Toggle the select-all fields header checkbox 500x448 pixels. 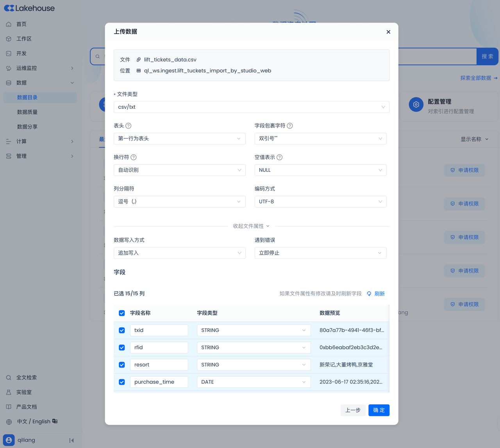click(122, 313)
